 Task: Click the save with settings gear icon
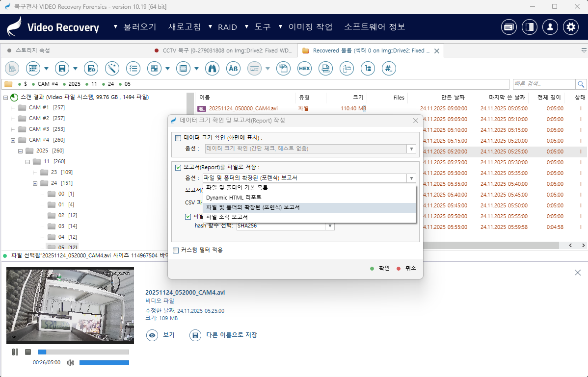[91, 69]
